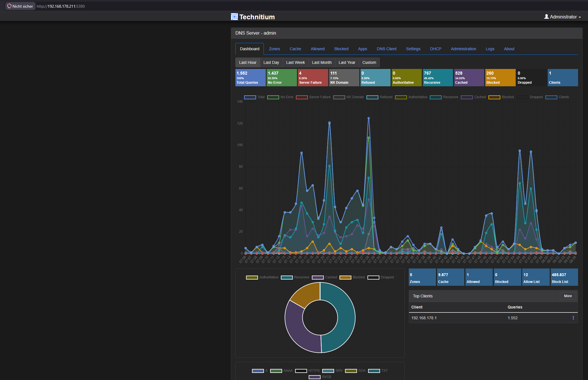Viewport: 588px width, 380px height.
Task: Switch to the Zones tab
Action: (x=274, y=49)
